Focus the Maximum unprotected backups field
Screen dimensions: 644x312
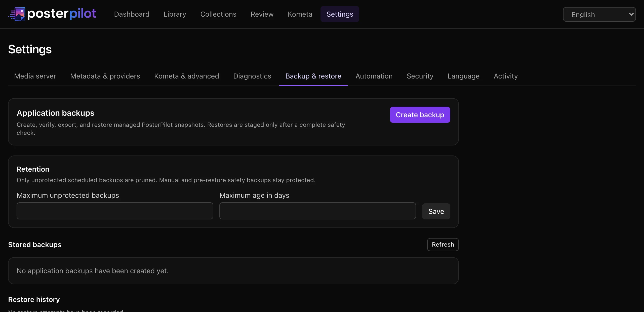click(x=115, y=211)
